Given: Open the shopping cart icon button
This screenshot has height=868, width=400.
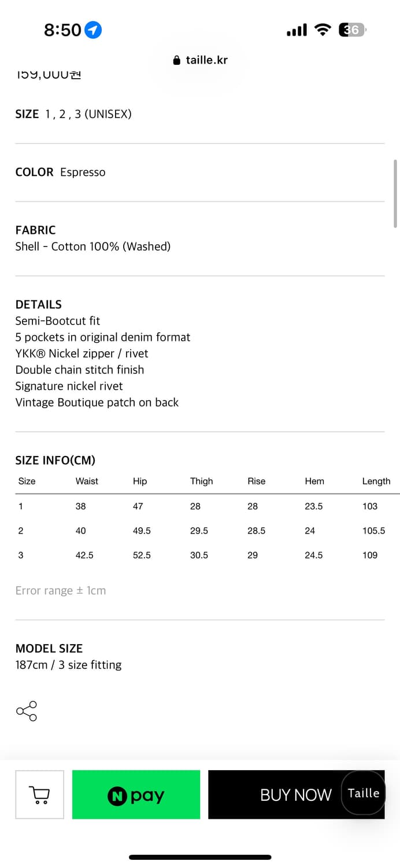Looking at the screenshot, I should point(39,795).
